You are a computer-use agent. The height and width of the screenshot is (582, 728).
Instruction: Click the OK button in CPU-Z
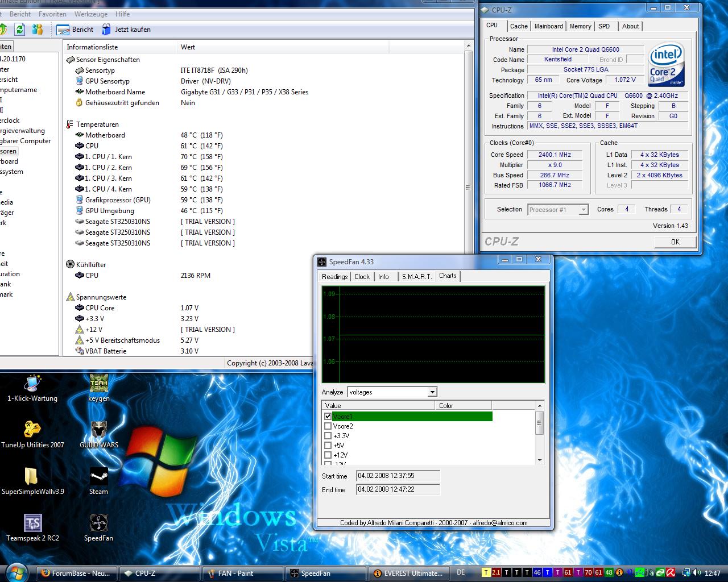pos(675,242)
